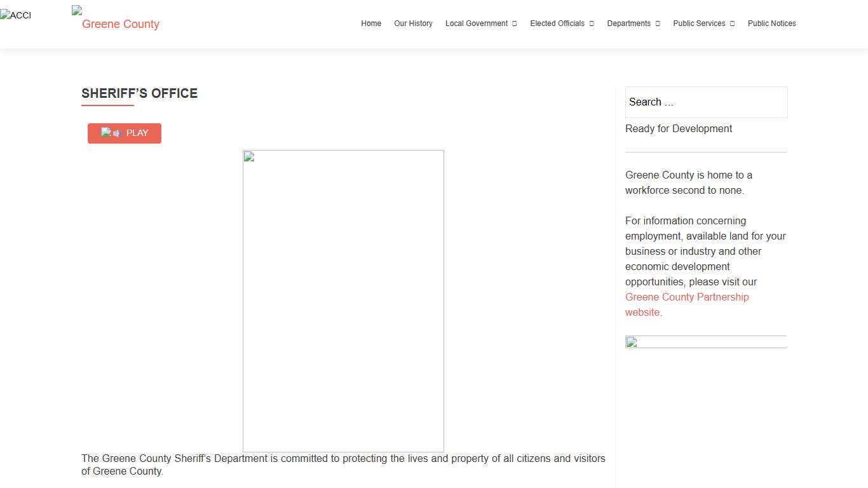Expand the Departments dropdown arrow
Viewport: 868px width, 488px height.
click(658, 24)
